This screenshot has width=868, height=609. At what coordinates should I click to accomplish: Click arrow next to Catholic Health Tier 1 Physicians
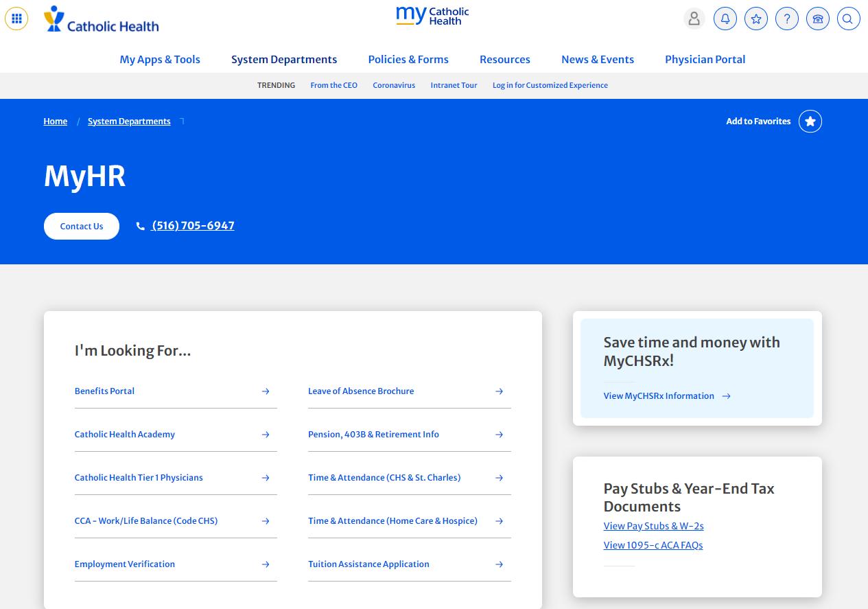pos(266,478)
